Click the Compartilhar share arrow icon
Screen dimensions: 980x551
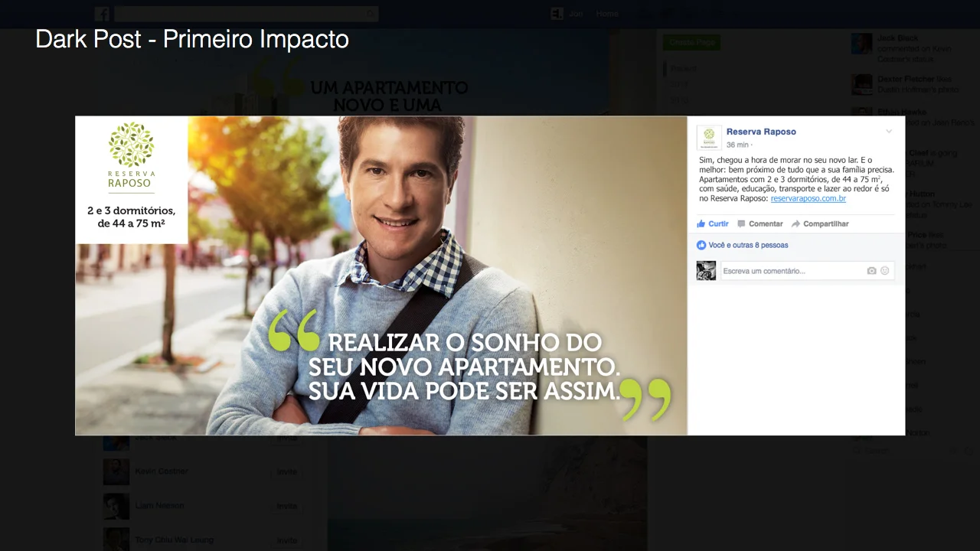[x=795, y=223]
